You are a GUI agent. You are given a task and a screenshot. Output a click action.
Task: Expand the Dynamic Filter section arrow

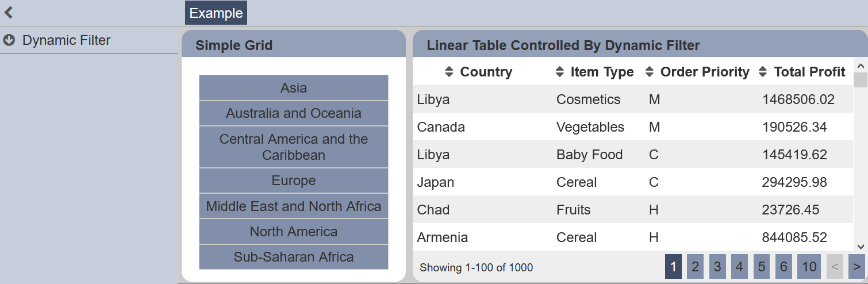click(9, 40)
